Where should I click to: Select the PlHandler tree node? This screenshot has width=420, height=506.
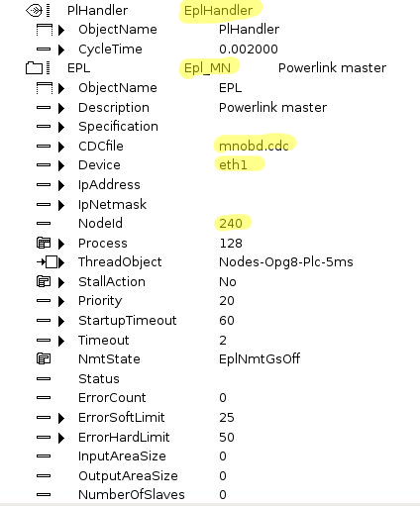97,11
